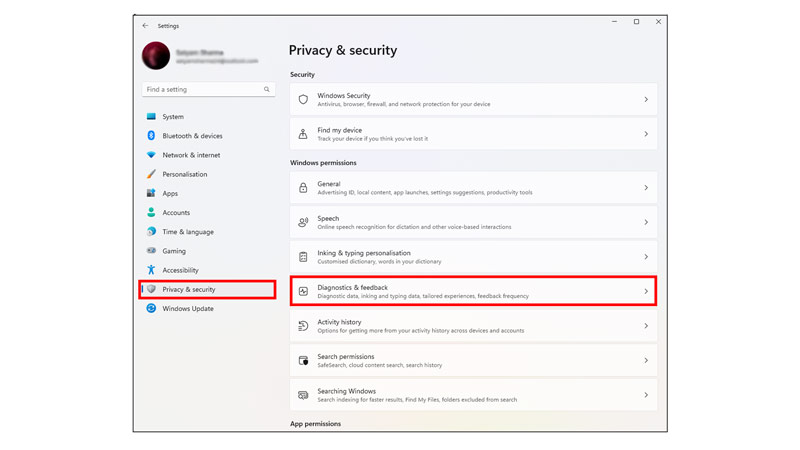Click the Diagnostics & feedback icon
Viewport: 800px width, 450px height.
coord(303,291)
